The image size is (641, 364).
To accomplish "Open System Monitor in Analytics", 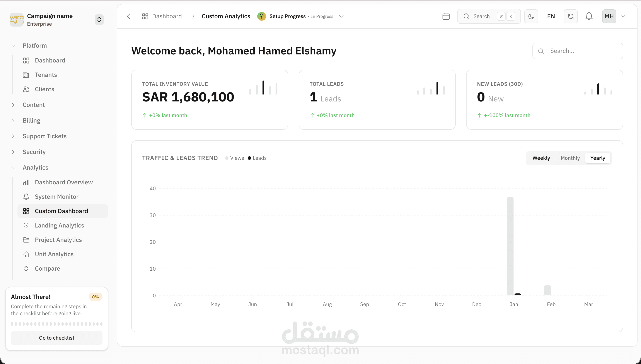I will (x=56, y=197).
